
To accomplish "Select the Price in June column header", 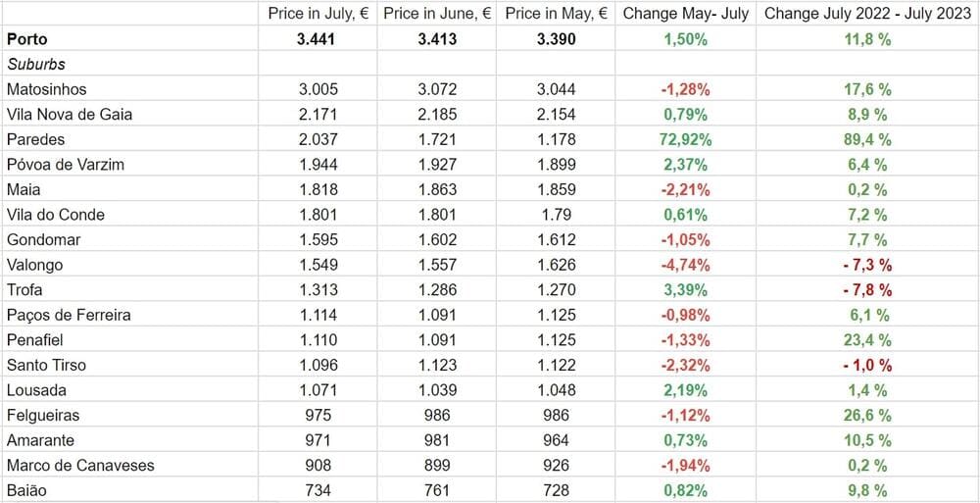I will (437, 14).
